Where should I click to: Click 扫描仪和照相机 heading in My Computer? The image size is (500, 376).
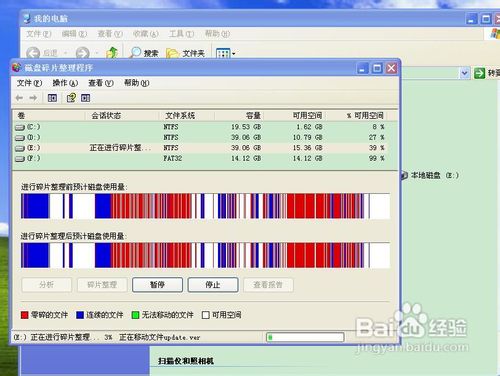pos(186,361)
